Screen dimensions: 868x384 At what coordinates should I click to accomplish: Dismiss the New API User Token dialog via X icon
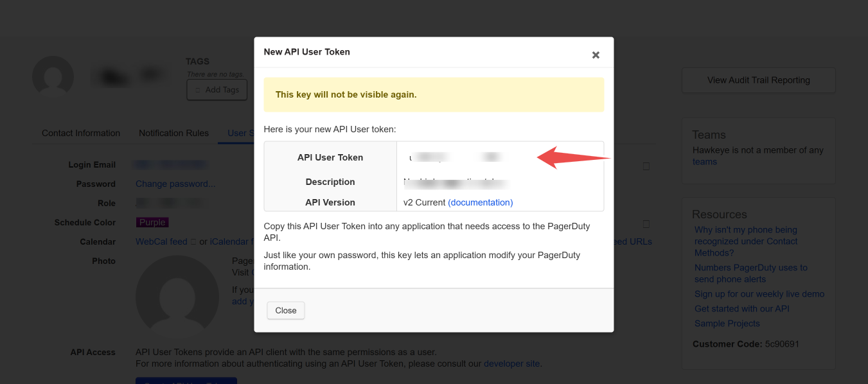[x=596, y=55]
